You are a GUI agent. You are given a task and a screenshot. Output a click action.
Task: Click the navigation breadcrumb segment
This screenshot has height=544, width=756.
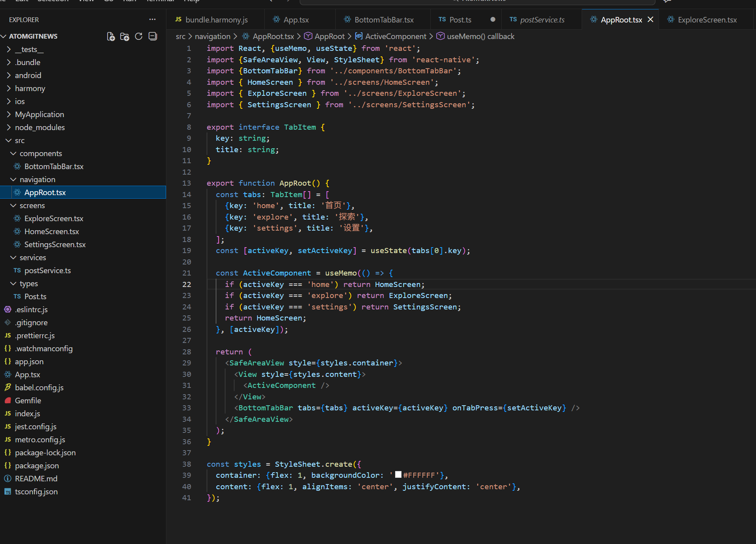point(213,36)
